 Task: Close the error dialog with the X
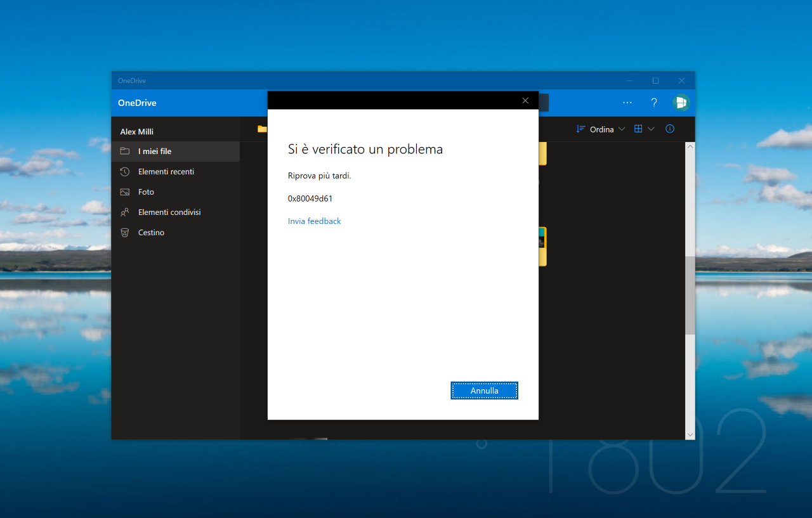(525, 100)
